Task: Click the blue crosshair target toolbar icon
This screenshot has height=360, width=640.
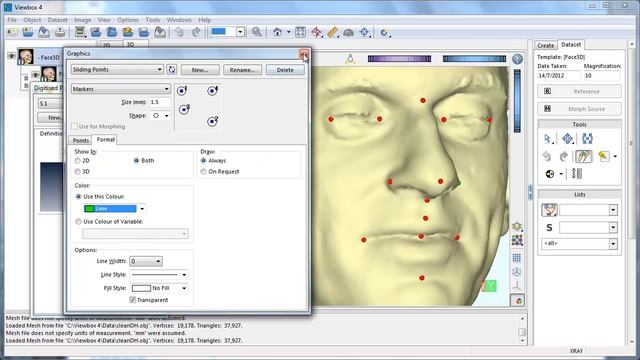Action: pos(364,32)
